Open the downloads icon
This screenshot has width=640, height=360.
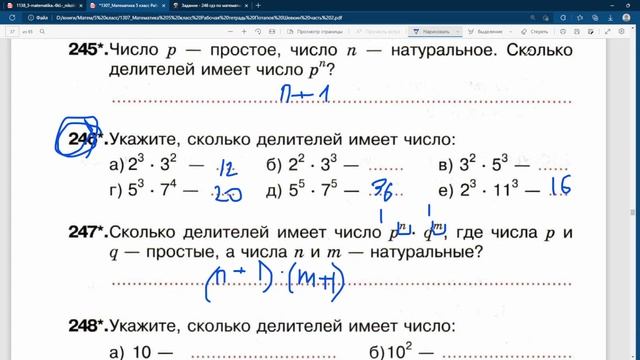point(610,18)
